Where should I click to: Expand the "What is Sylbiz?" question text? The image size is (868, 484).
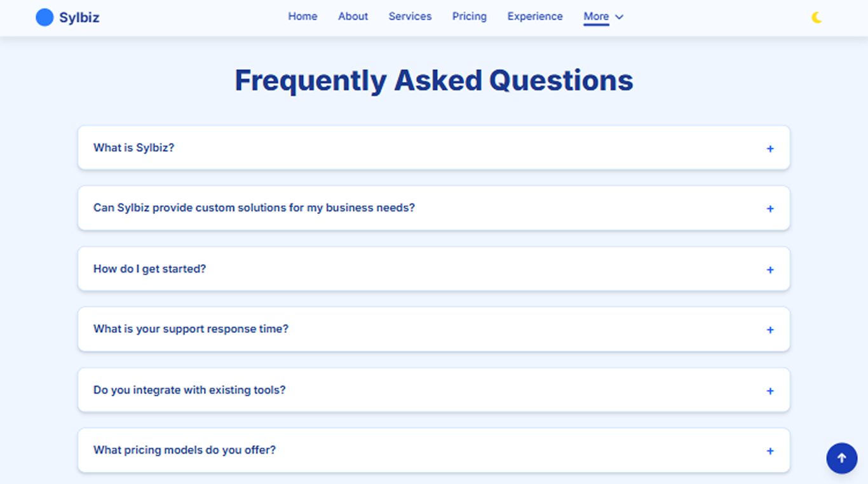[x=133, y=148]
